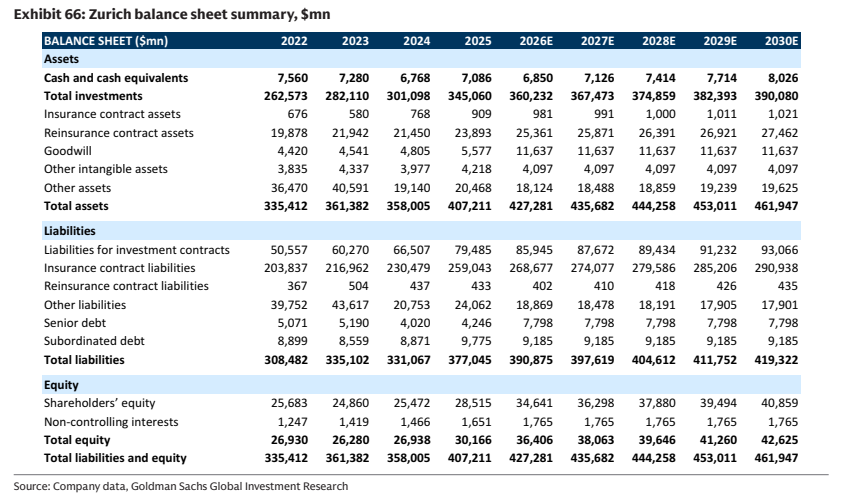The height and width of the screenshot is (500, 843).
Task: Select total equity value 42,625 for 2030E
Action: (x=780, y=440)
